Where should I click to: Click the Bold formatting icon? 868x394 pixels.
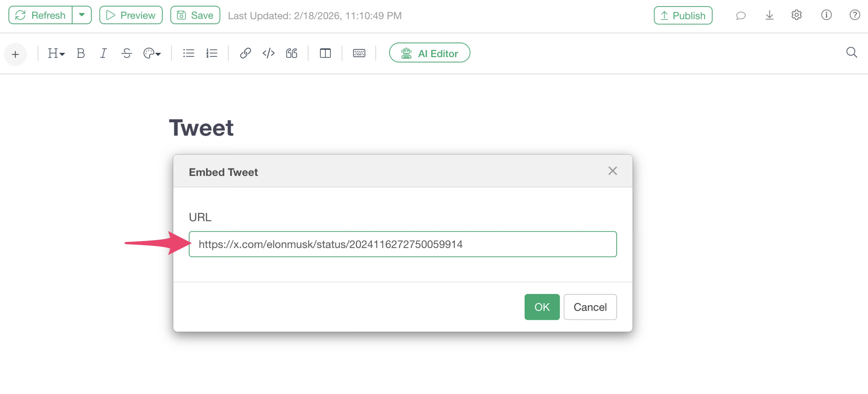click(80, 53)
